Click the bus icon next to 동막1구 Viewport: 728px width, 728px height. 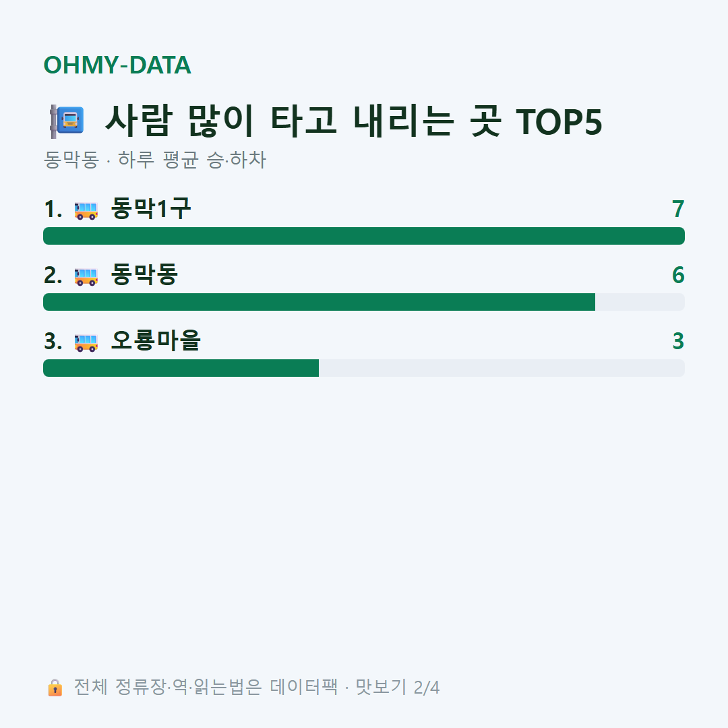click(x=86, y=210)
